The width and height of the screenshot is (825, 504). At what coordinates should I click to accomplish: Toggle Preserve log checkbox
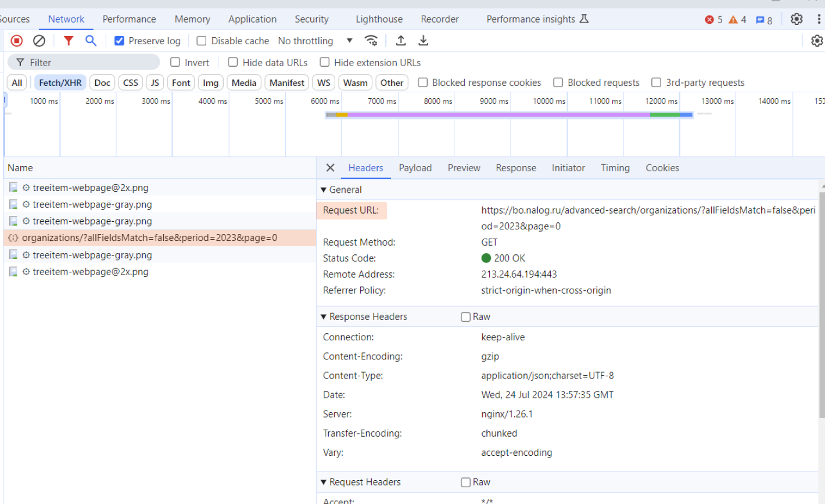coord(119,41)
